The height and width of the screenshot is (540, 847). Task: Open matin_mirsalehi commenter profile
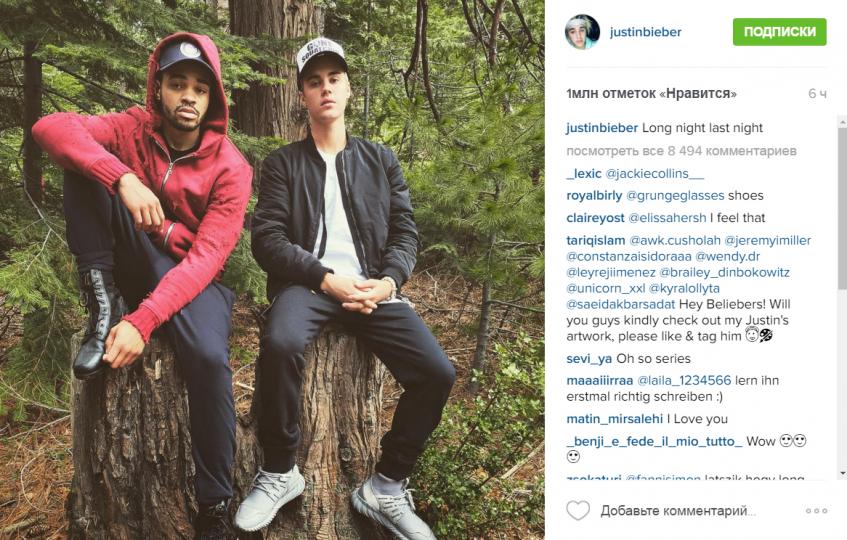tap(615, 419)
